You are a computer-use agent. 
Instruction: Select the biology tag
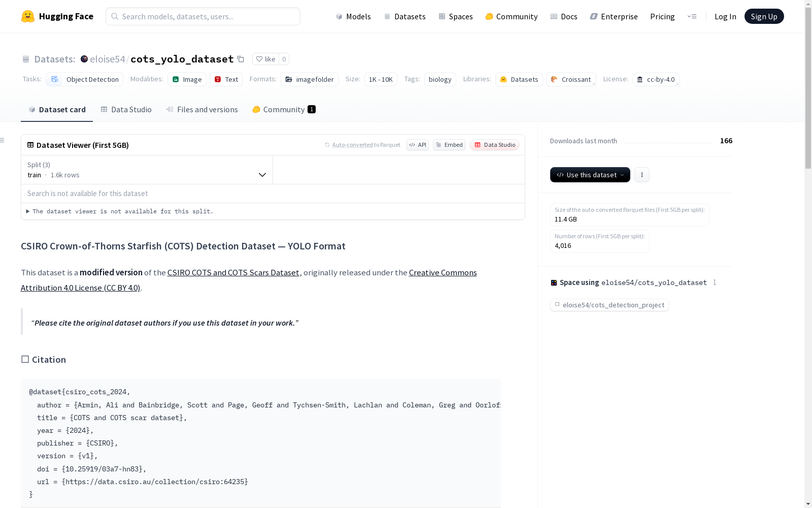click(440, 79)
